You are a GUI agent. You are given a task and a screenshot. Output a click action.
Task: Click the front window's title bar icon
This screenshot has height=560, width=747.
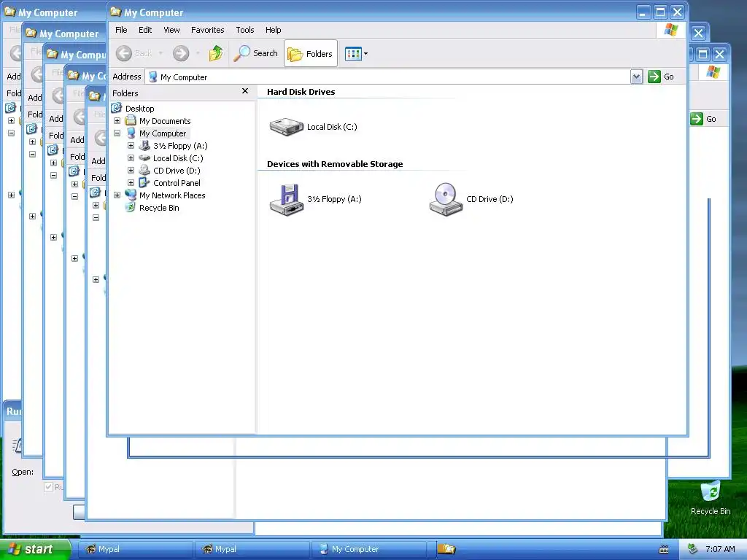pyautogui.click(x=115, y=12)
